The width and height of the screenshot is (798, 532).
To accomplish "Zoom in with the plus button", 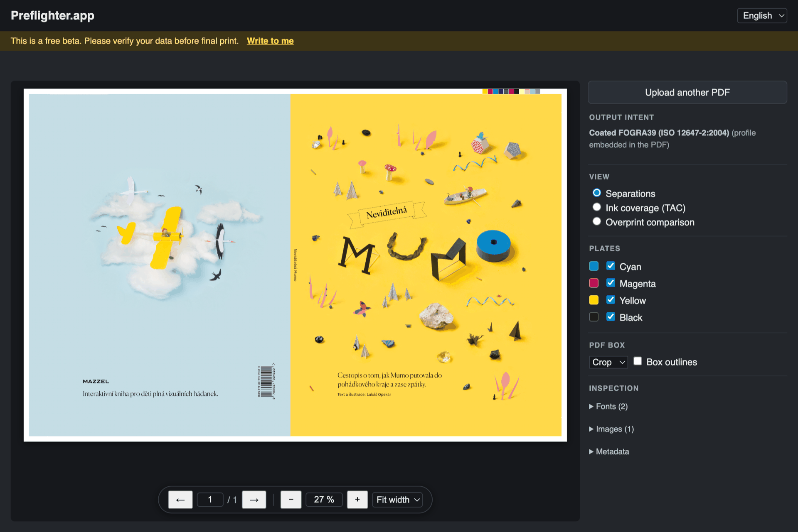I will pyautogui.click(x=357, y=500).
